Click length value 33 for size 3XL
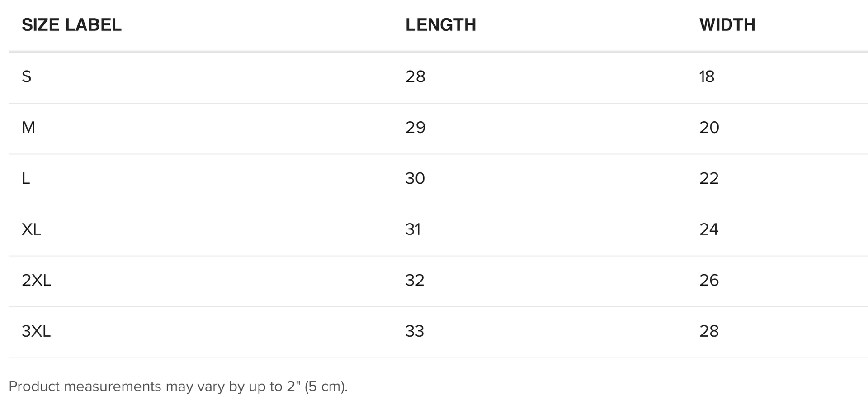 (x=415, y=331)
